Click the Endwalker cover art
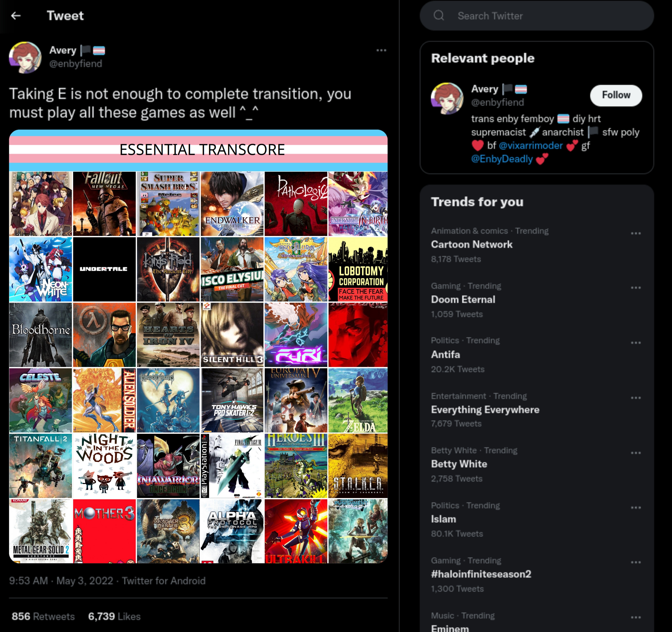Image resolution: width=672 pixels, height=632 pixels. point(232,203)
